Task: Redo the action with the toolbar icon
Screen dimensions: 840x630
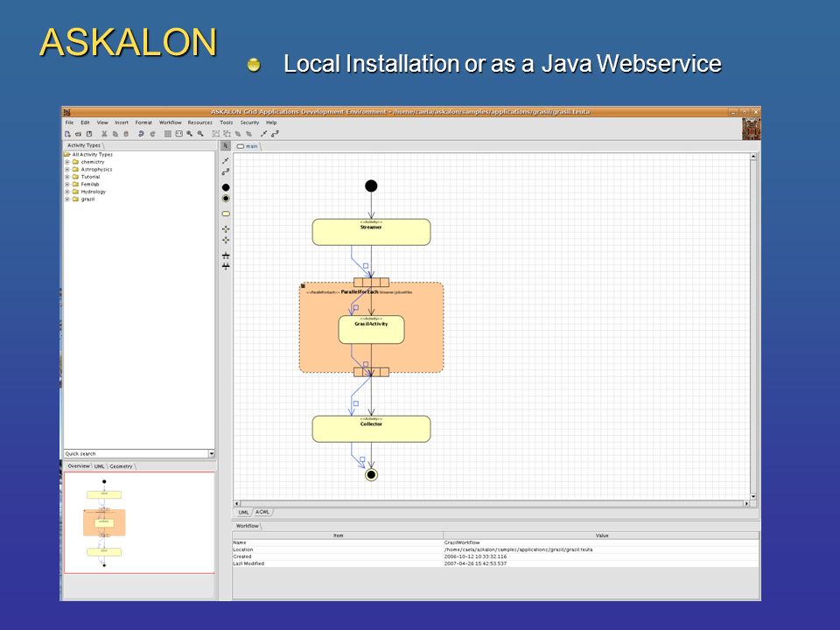Action: point(152,133)
